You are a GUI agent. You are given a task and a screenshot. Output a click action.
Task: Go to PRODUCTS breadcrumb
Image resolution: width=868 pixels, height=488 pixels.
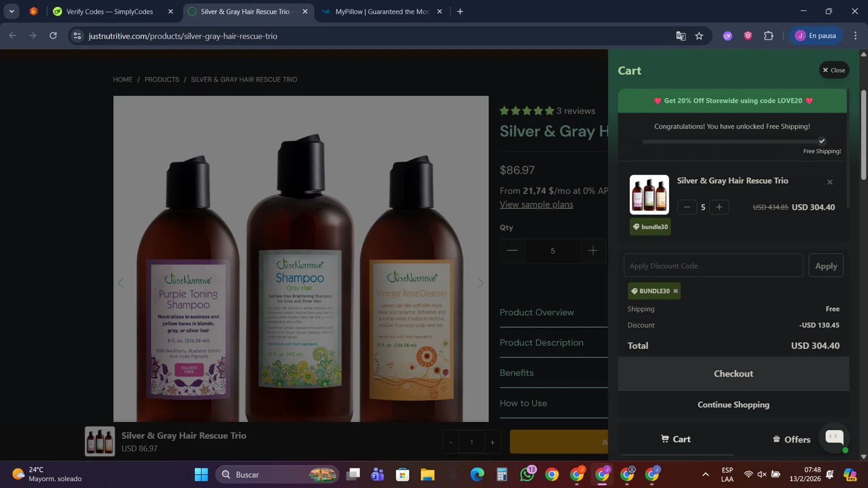click(x=161, y=80)
